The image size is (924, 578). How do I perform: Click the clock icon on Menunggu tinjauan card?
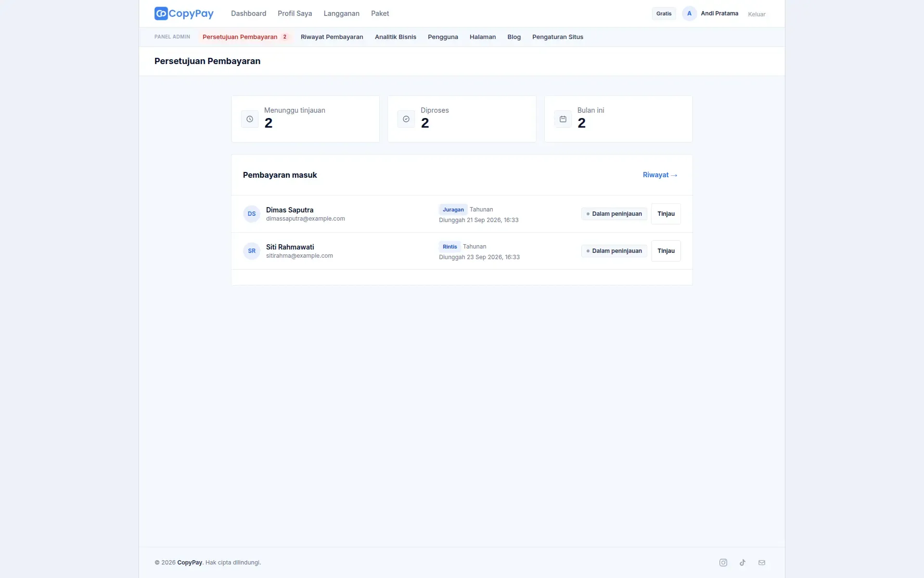tap(250, 119)
